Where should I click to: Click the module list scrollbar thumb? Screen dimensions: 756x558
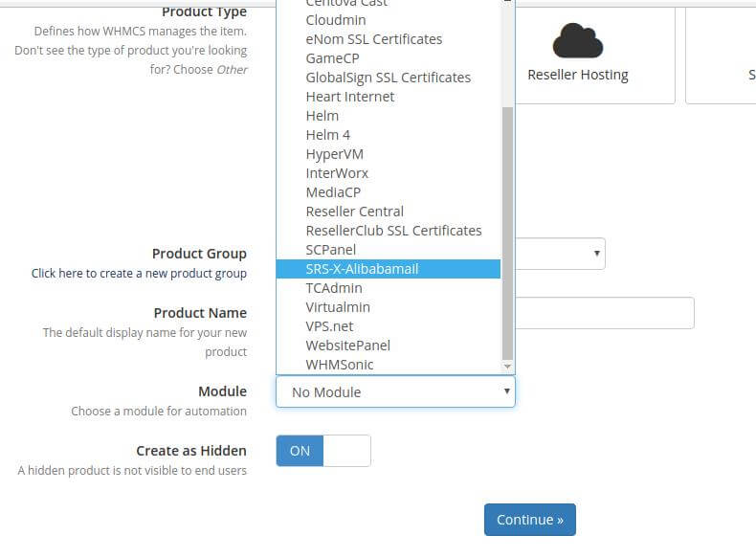point(507,234)
